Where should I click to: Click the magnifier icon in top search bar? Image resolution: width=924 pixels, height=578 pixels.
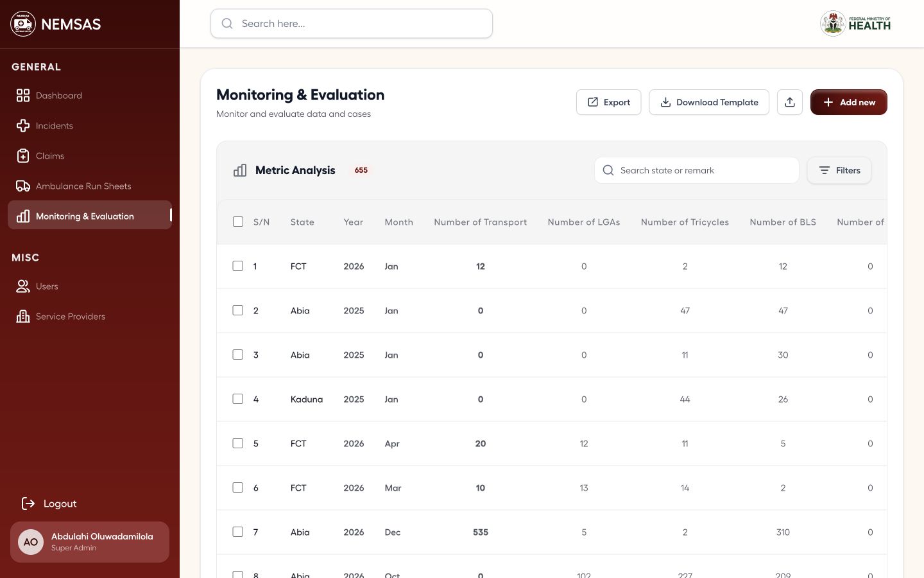[x=227, y=24]
